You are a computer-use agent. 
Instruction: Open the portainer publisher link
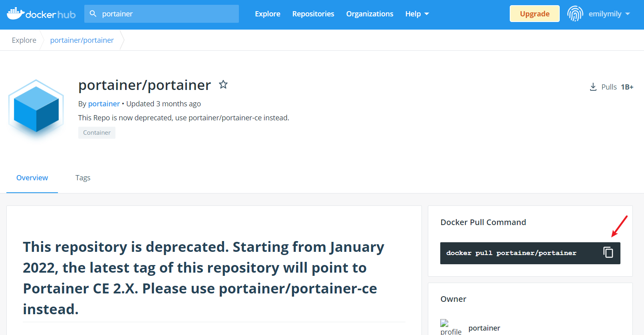click(x=104, y=104)
